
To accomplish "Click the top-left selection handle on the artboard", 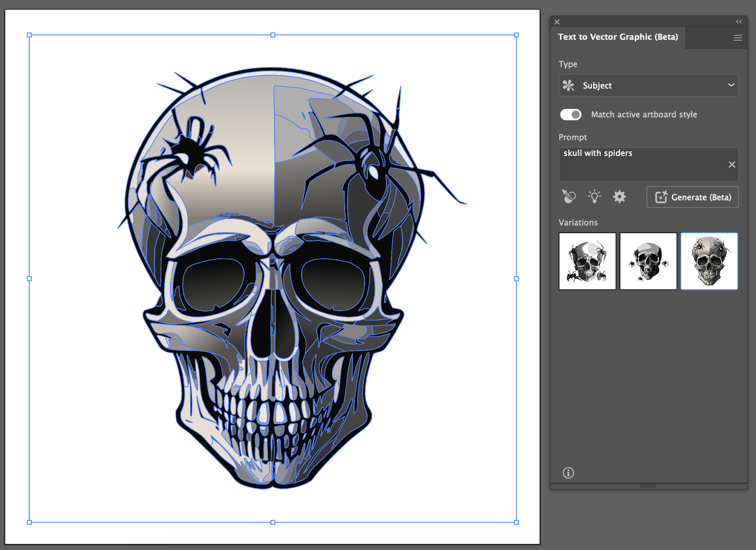I will pos(29,35).
